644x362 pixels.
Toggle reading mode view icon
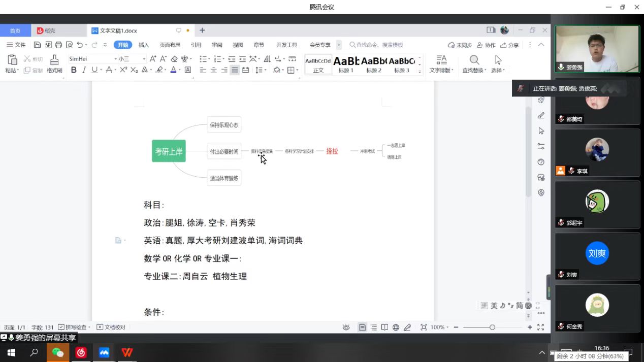(x=384, y=327)
